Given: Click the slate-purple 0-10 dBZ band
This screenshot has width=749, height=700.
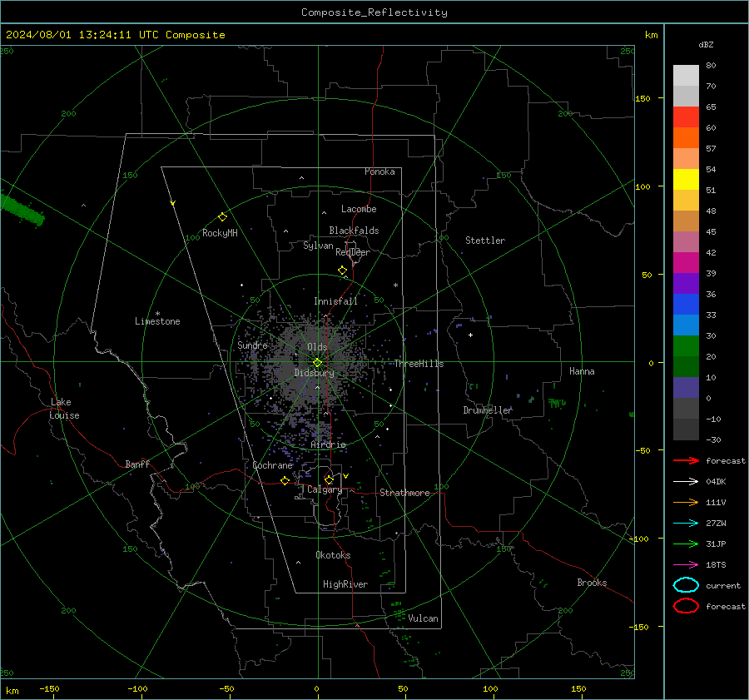Looking at the screenshot, I should pyautogui.click(x=686, y=388).
